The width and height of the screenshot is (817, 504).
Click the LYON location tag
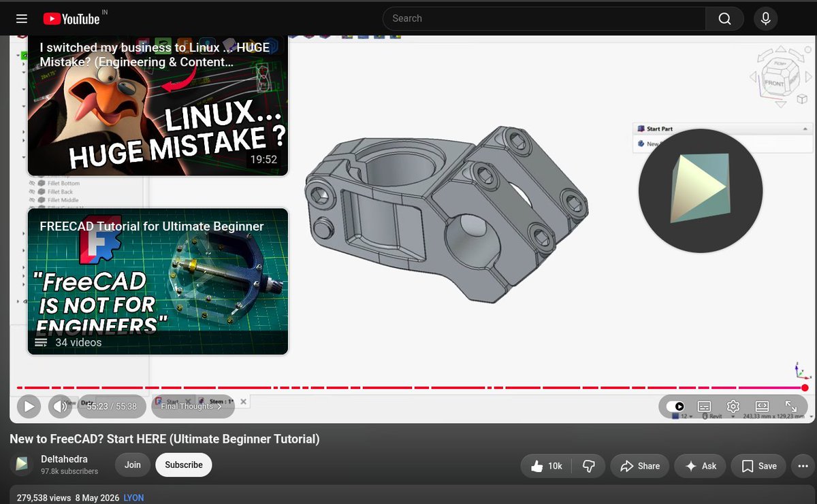click(133, 498)
